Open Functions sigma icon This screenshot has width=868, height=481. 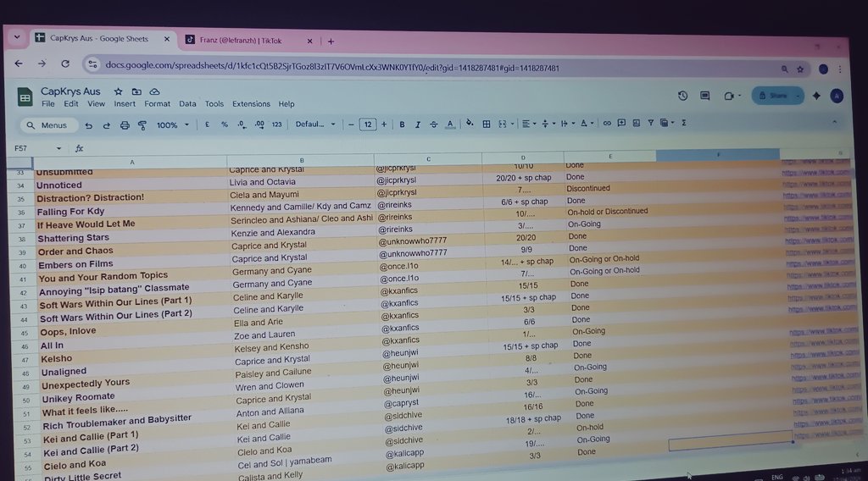[x=684, y=123]
